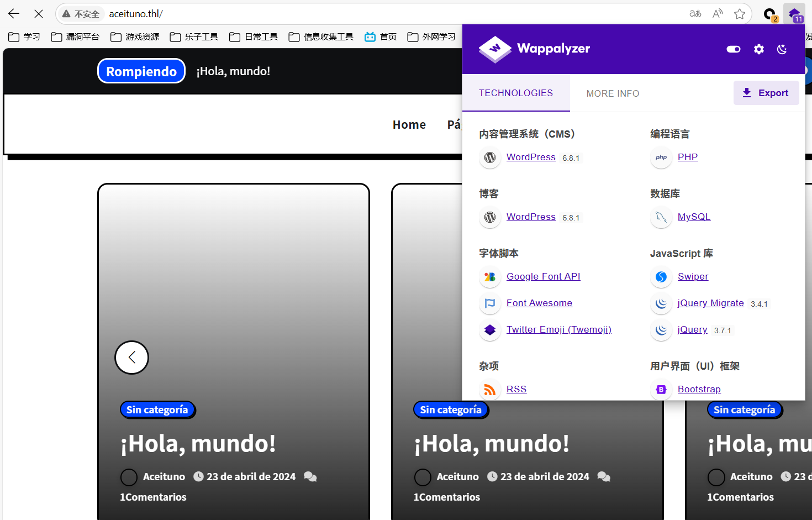Screen dimensions: 812x520
Task: Select the TECHNOLOGIES tab
Action: point(516,93)
